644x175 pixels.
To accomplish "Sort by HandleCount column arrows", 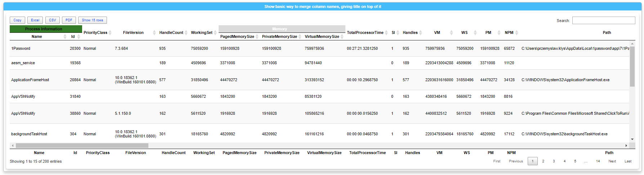I will point(186,32).
